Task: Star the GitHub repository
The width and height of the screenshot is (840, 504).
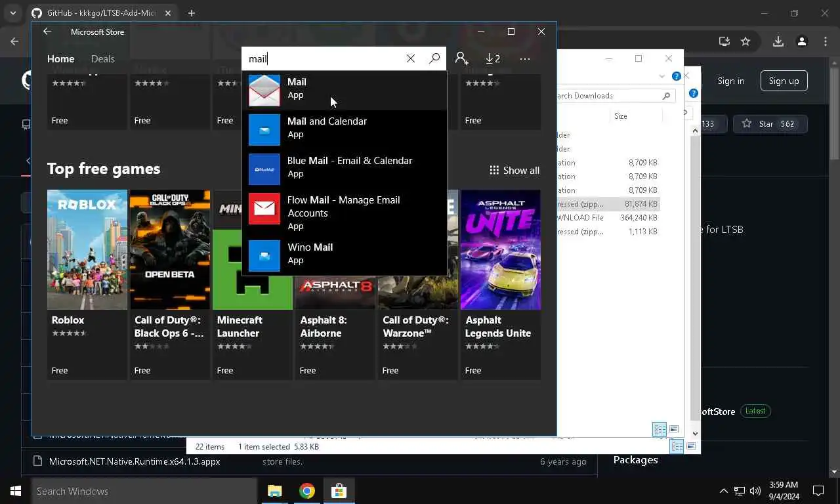Action: coord(768,123)
